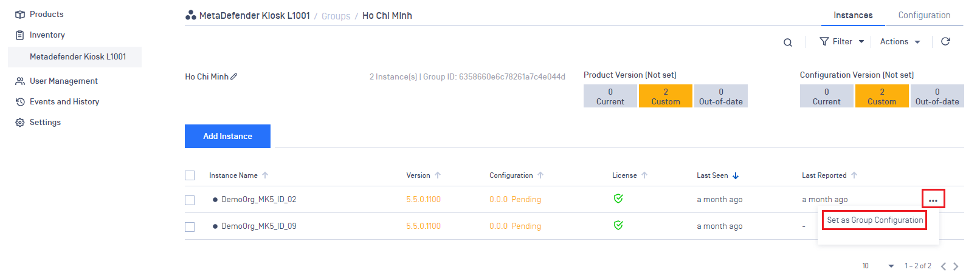This screenshot has width=980, height=278.
Task: Click the Version column sort arrow
Action: click(438, 175)
